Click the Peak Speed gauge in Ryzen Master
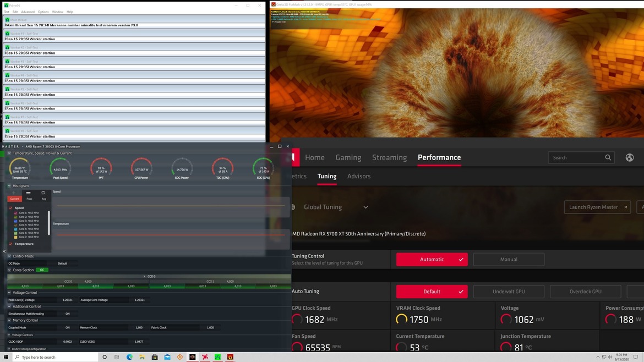The image size is (644, 362). click(61, 168)
